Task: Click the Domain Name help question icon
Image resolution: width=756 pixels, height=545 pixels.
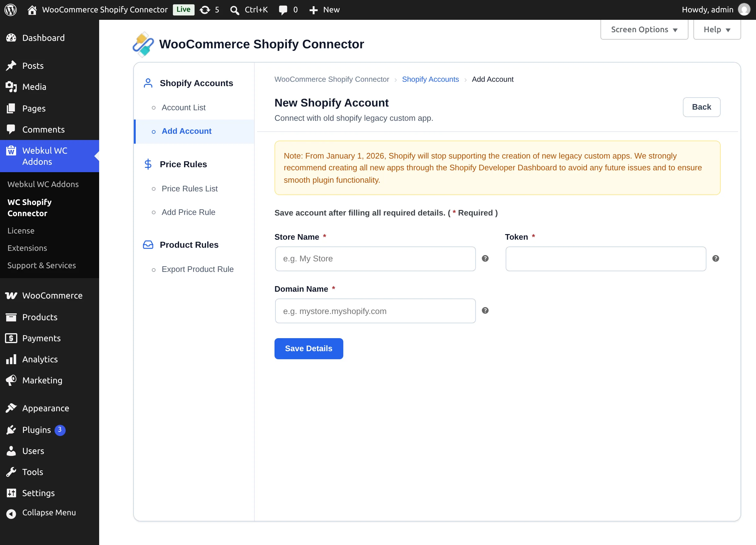Action: pyautogui.click(x=485, y=311)
